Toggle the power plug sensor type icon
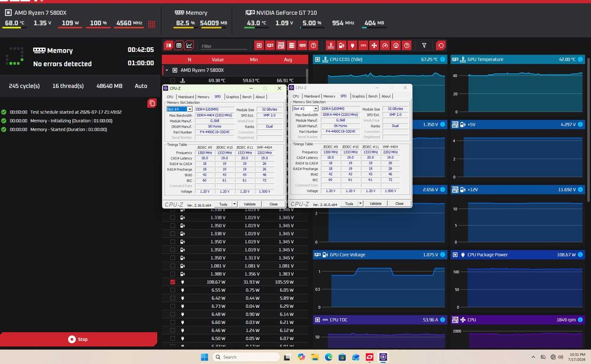Viewport: 591px width, 364px height. (x=352, y=45)
